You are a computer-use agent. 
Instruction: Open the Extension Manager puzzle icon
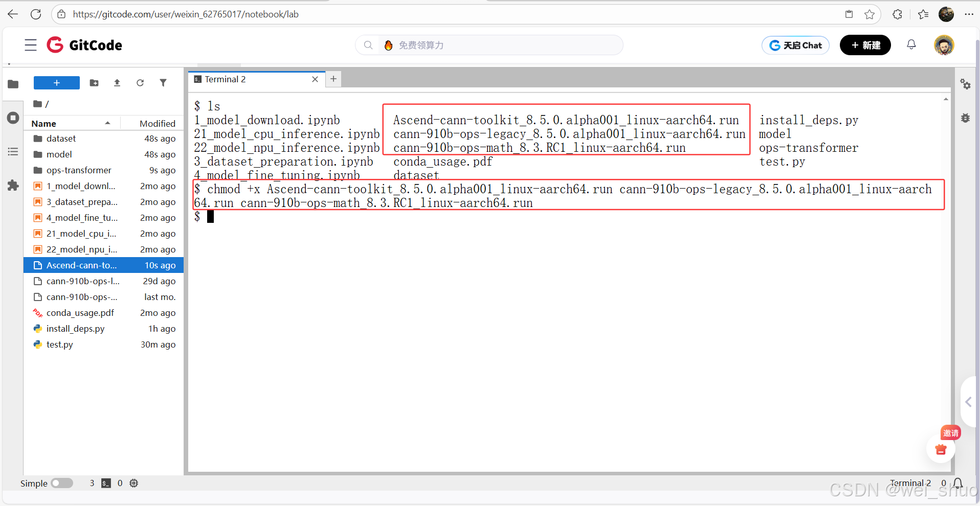pyautogui.click(x=13, y=185)
